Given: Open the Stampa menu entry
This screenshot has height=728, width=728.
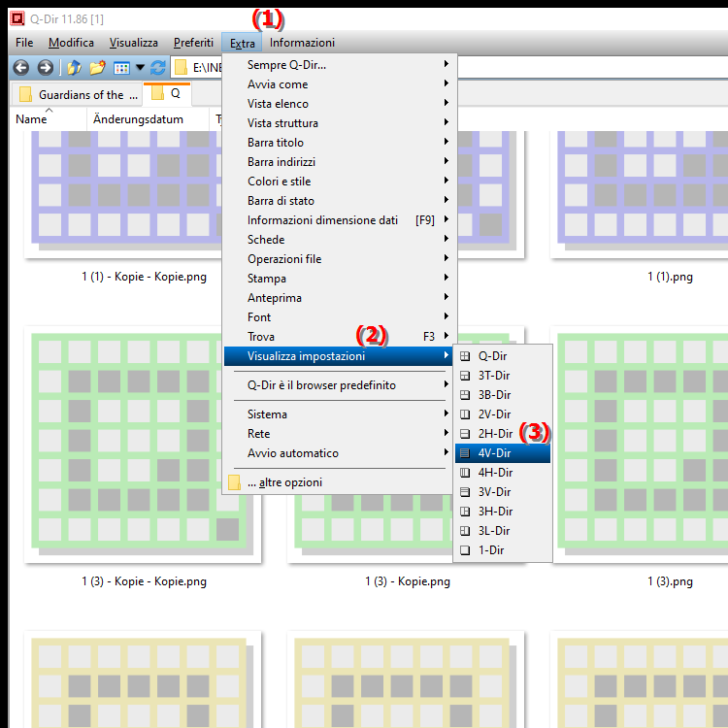Looking at the screenshot, I should (x=339, y=279).
